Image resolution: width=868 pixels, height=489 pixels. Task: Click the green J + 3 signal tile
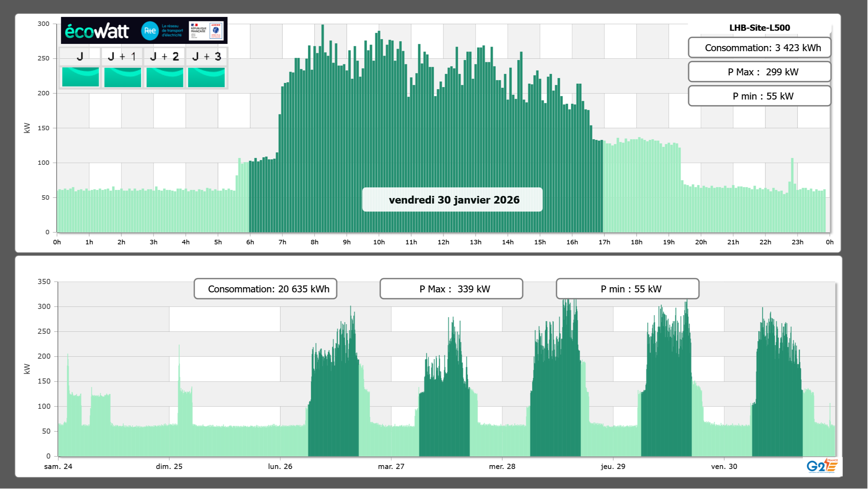pos(206,77)
